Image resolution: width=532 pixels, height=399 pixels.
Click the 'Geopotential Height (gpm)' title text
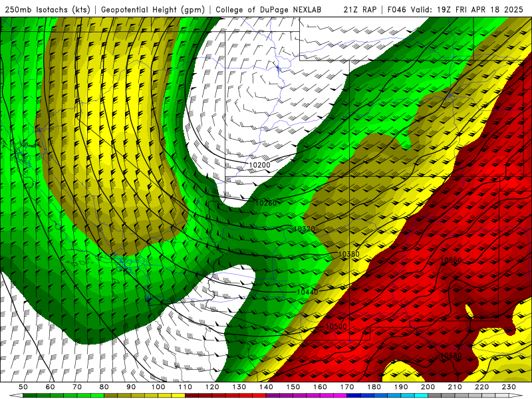(153, 10)
